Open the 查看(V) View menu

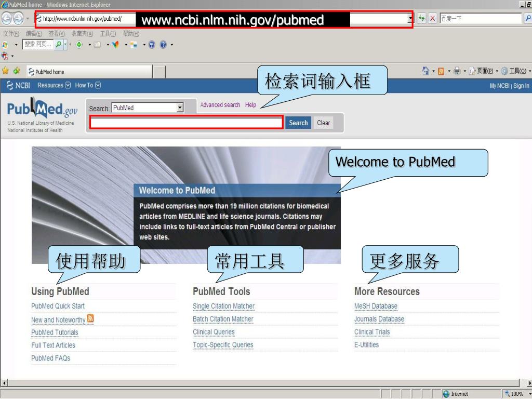pyautogui.click(x=57, y=33)
